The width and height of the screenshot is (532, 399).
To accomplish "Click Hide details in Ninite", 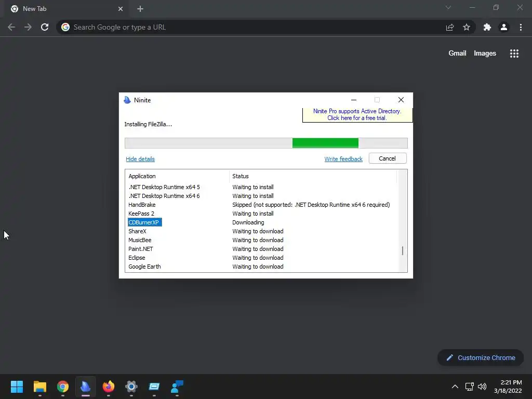I will coord(140,159).
